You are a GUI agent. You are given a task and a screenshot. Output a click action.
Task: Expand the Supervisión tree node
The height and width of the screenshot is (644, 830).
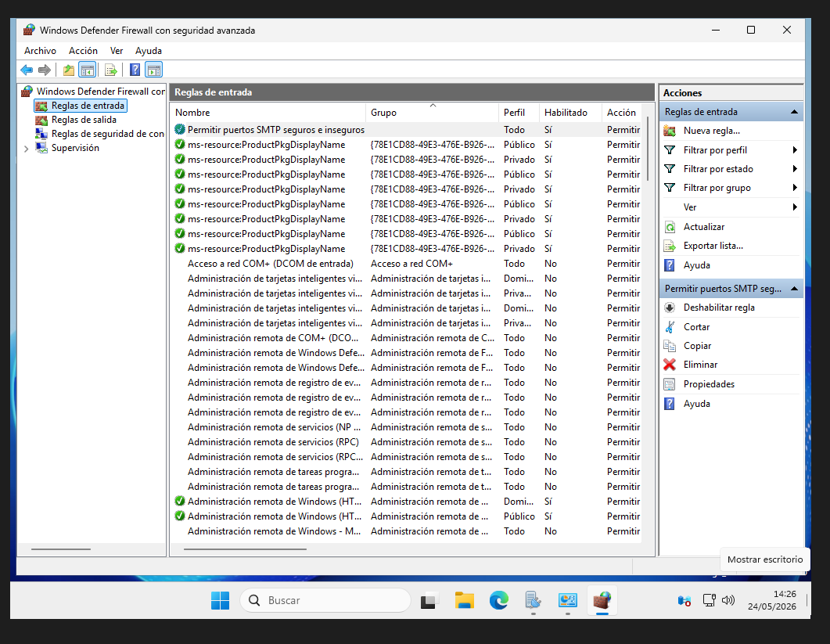27,149
